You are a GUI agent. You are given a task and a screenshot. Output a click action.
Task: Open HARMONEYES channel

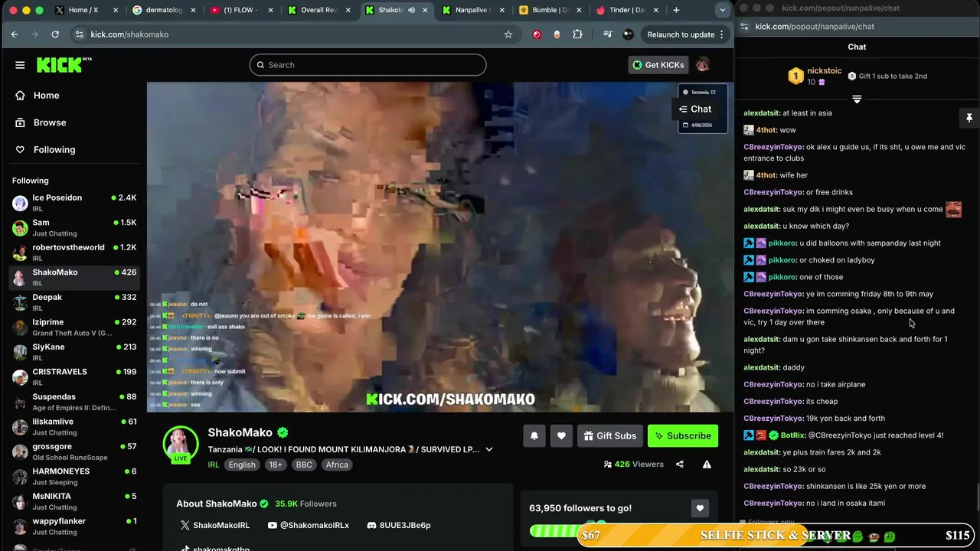pyautogui.click(x=73, y=476)
